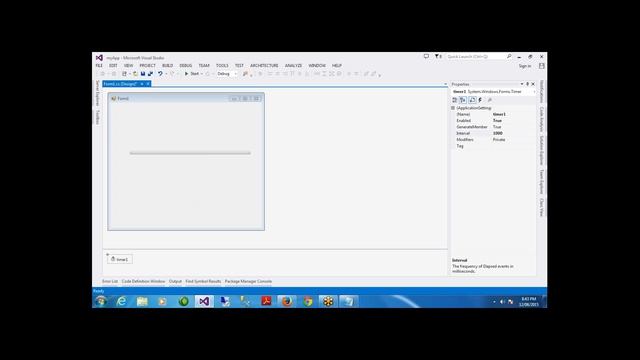Screen dimensions: 640x360
Task: Open the Team Explorer side tab
Action: click(542, 182)
